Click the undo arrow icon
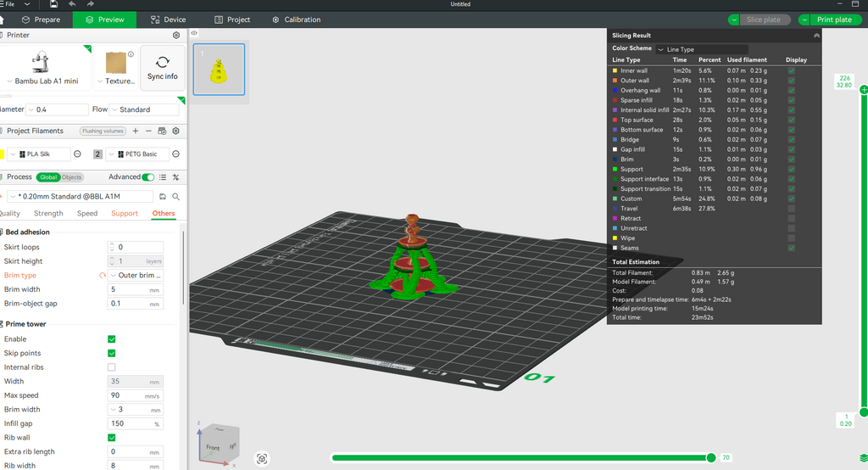Screen dimensions: 868x470 (72, 4)
